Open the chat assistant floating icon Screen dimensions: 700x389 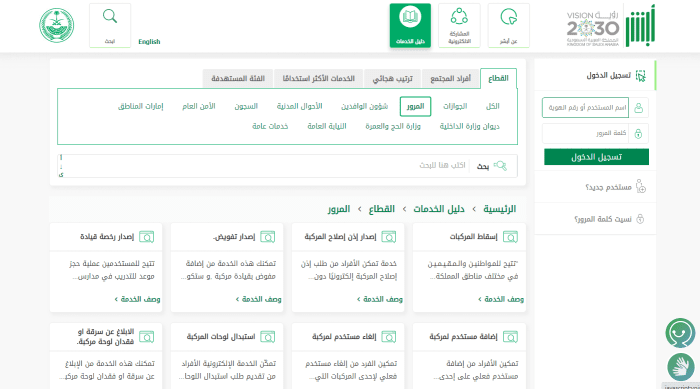(x=680, y=333)
